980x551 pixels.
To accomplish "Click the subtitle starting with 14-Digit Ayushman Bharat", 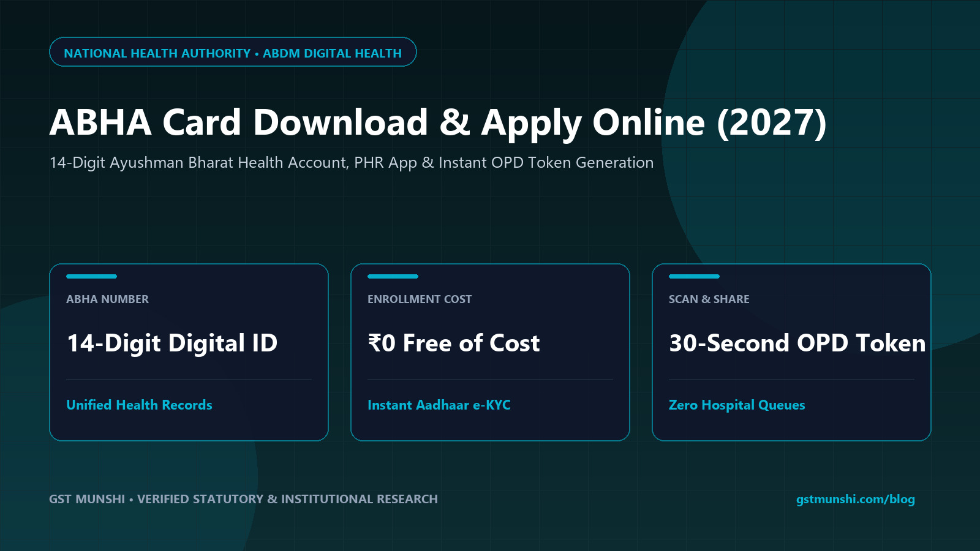I will [352, 163].
